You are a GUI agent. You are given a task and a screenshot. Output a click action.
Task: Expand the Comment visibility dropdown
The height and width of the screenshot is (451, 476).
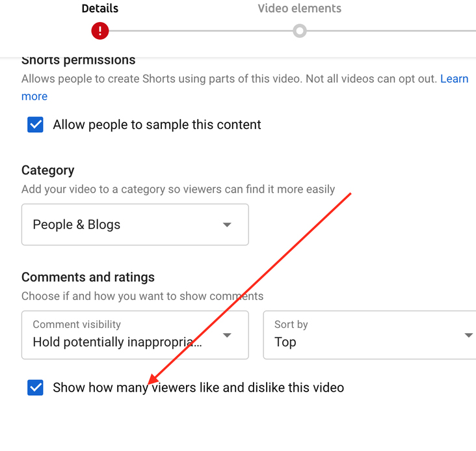[x=135, y=335]
